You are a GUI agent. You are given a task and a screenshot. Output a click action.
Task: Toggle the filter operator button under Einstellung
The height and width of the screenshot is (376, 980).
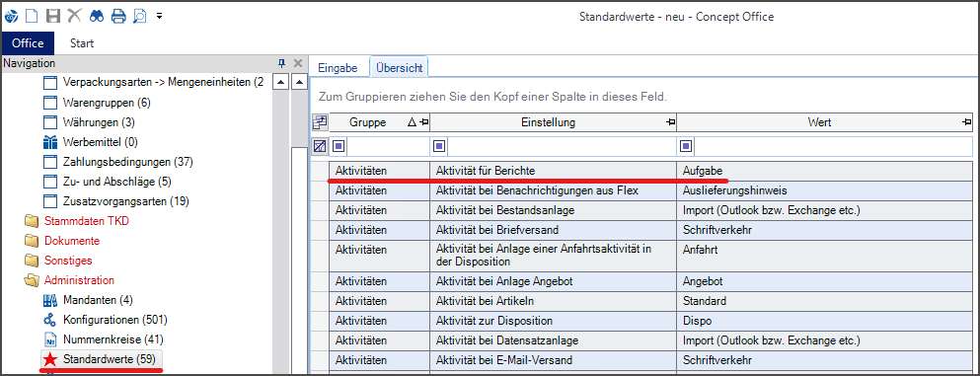coord(439,147)
